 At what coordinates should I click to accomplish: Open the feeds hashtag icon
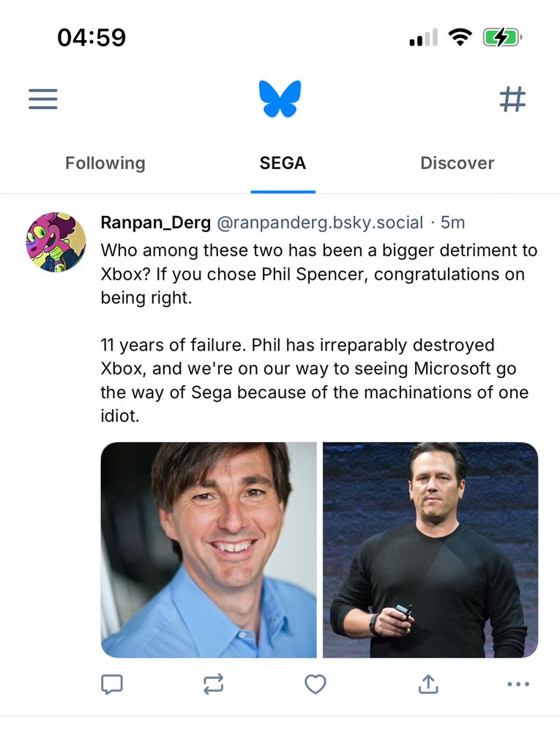(512, 99)
